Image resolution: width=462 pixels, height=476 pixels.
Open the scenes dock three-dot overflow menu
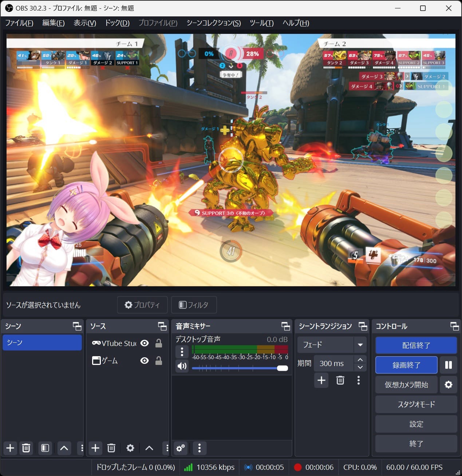82,448
